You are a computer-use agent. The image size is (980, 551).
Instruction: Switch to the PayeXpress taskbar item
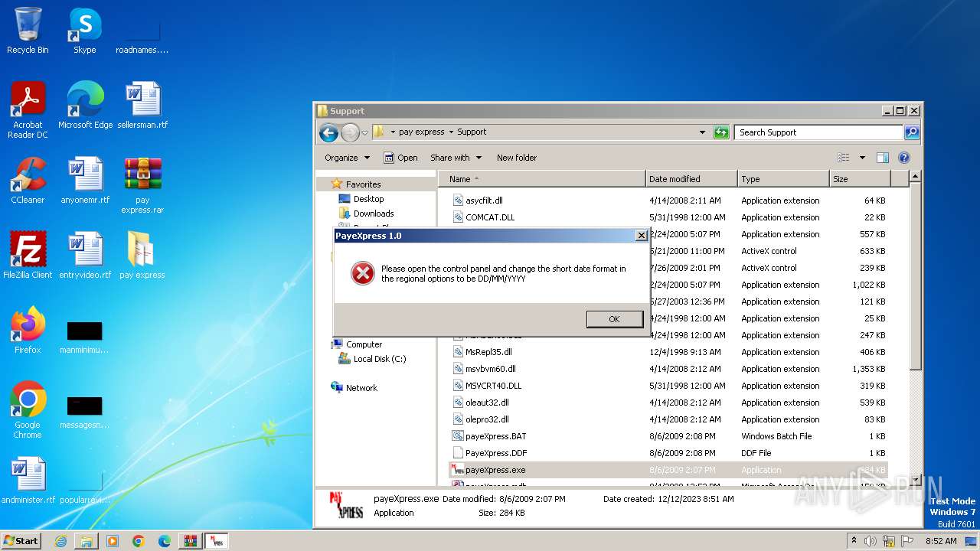[x=217, y=541]
